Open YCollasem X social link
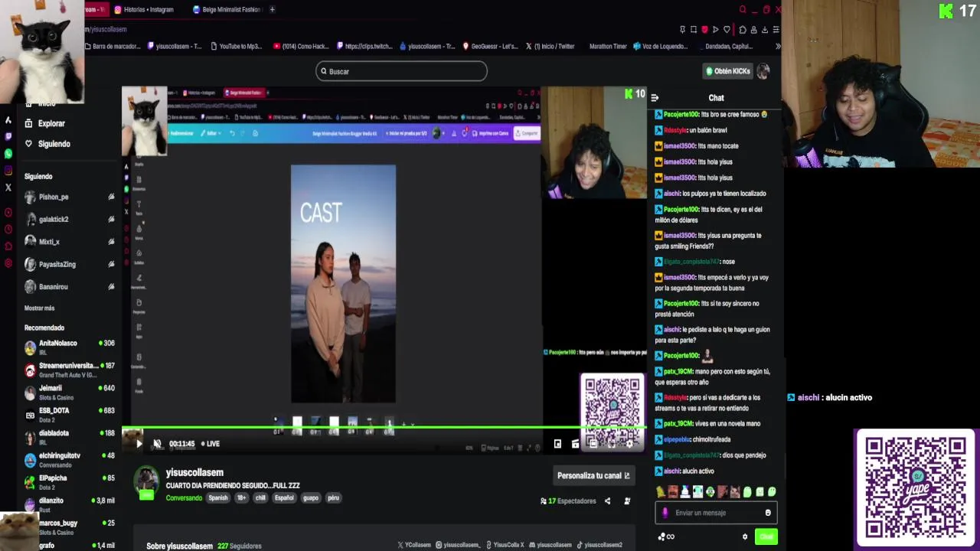This screenshot has height=551, width=980. pyautogui.click(x=414, y=545)
